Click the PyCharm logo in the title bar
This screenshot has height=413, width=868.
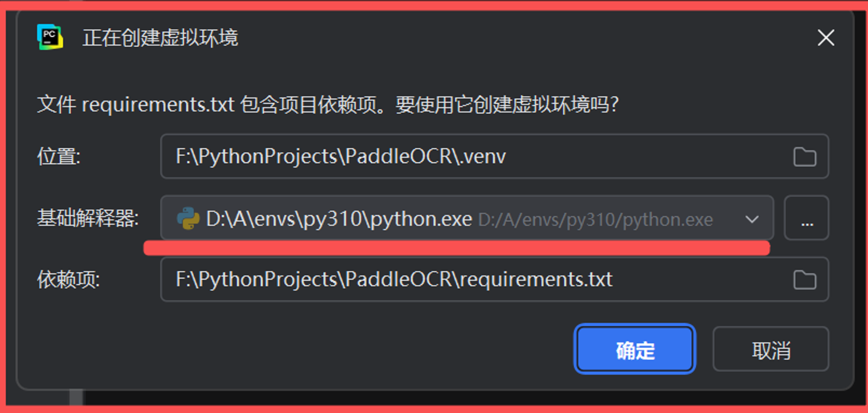coord(50,37)
